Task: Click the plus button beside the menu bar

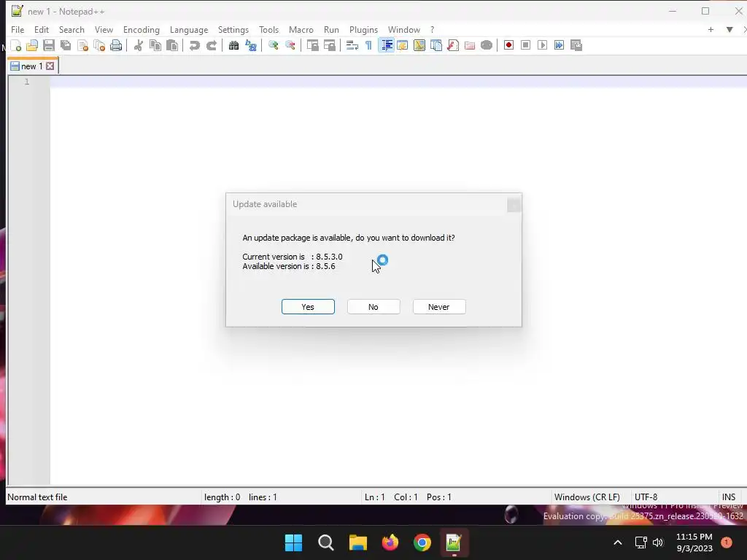Action: pos(711,29)
